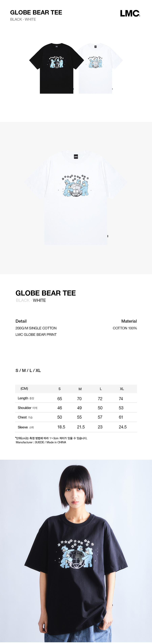
Task: Click the Detail heading
Action: coord(21,321)
